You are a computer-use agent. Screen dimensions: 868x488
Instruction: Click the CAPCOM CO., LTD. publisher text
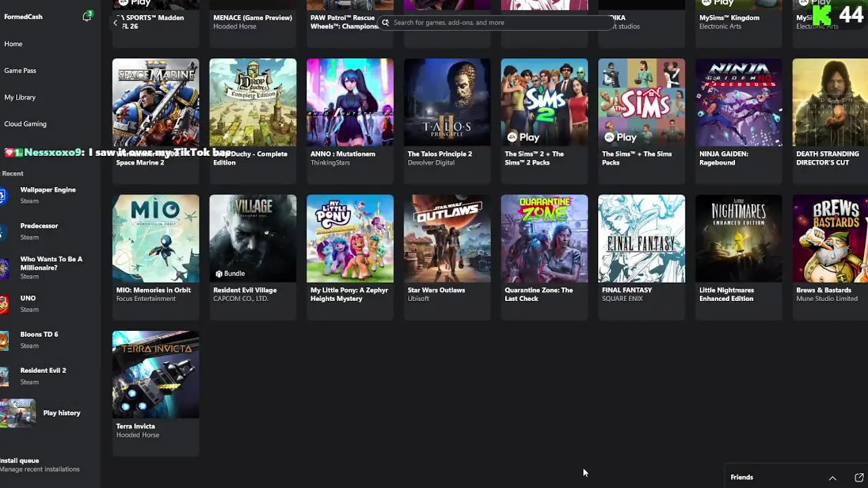241,299
